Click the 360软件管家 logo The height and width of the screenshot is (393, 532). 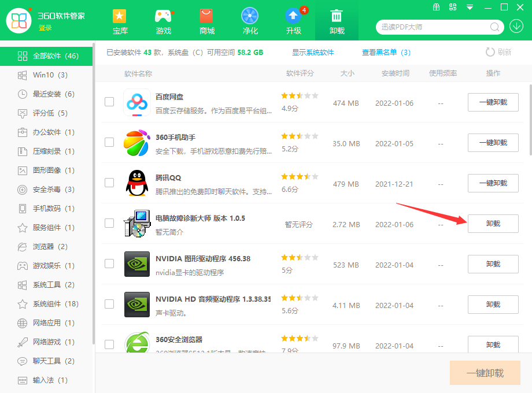click(19, 21)
